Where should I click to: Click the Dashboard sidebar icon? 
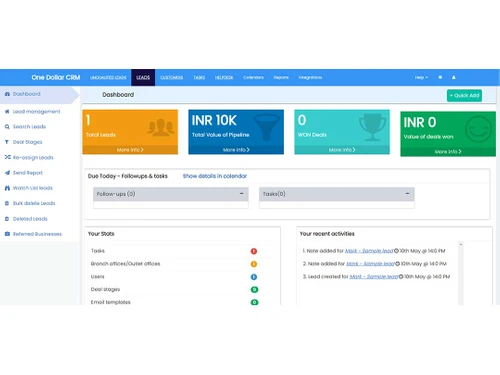(7, 94)
